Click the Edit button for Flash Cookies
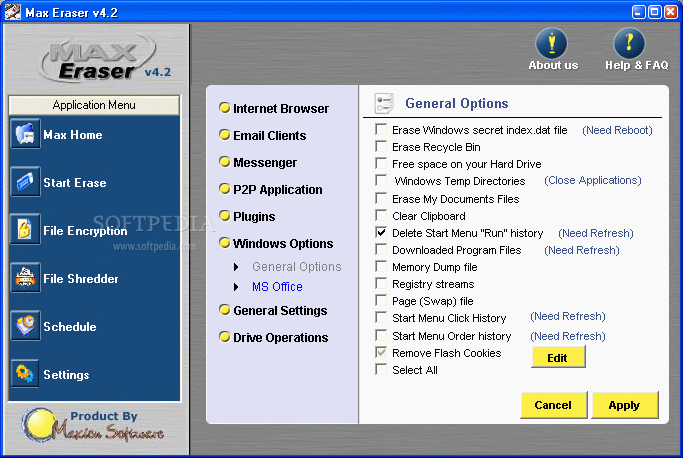 pos(558,357)
